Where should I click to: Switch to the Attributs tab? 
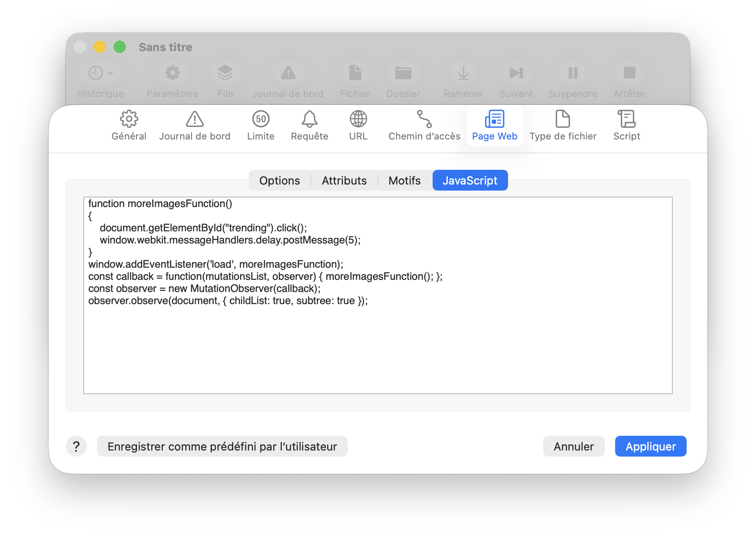coord(344,181)
